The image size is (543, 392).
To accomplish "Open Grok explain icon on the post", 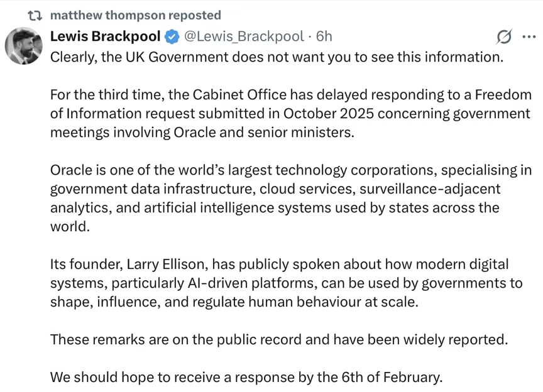I will tap(503, 36).
